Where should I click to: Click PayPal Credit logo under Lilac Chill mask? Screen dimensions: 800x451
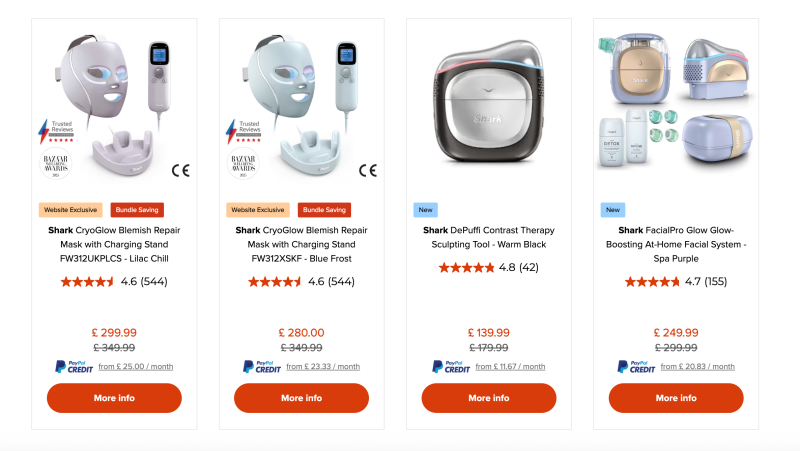tap(74, 367)
